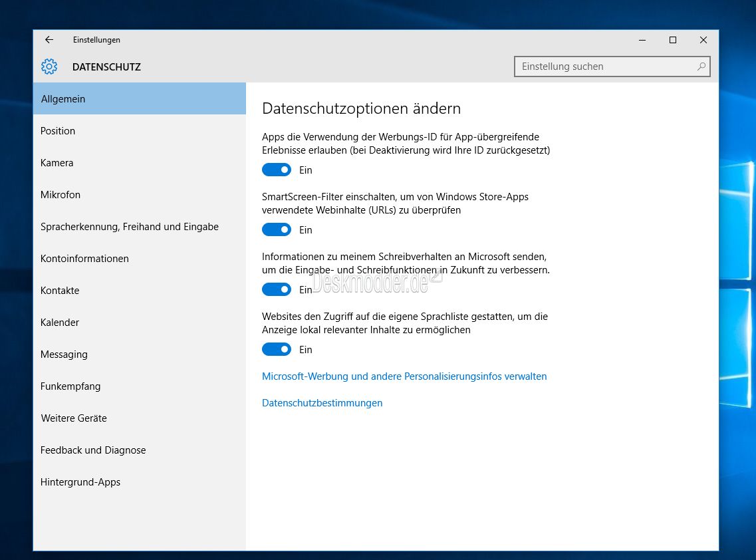Open the Position privacy section

[140, 131]
